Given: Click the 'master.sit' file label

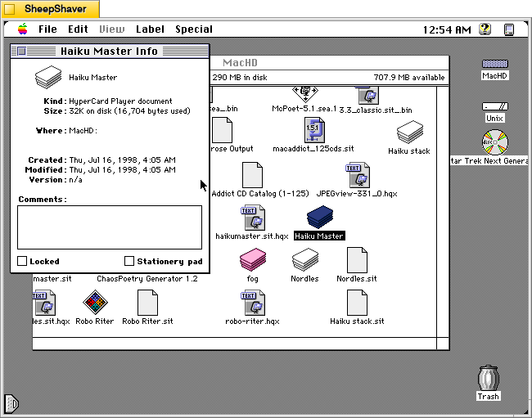Looking at the screenshot, I should click(52, 279).
